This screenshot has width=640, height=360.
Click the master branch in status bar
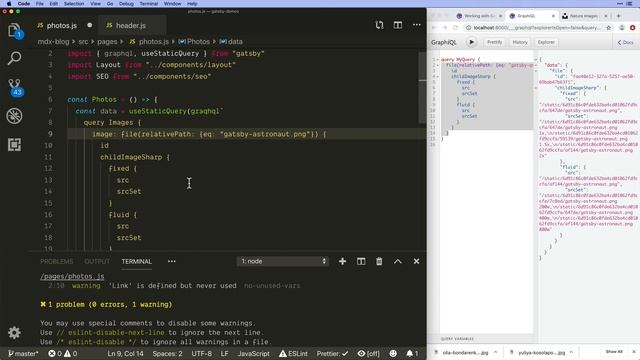pos(23,353)
